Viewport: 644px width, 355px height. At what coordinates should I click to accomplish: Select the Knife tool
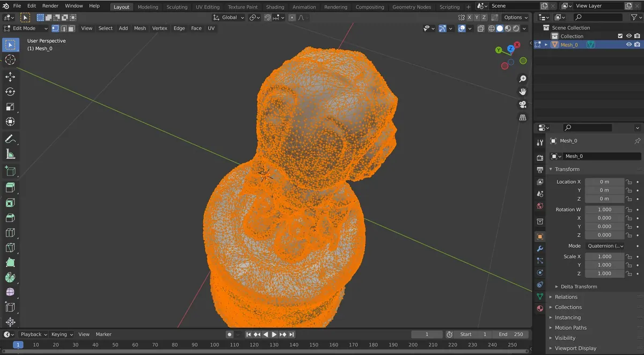(x=10, y=248)
